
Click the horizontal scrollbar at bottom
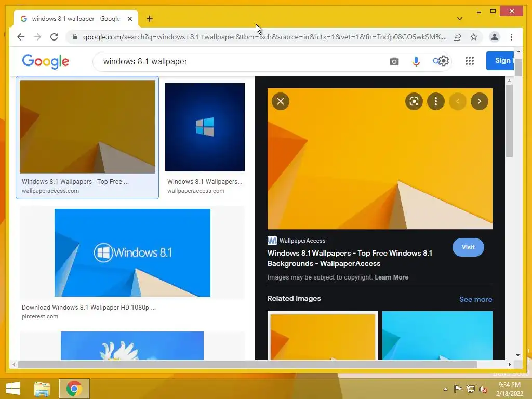coord(247,364)
